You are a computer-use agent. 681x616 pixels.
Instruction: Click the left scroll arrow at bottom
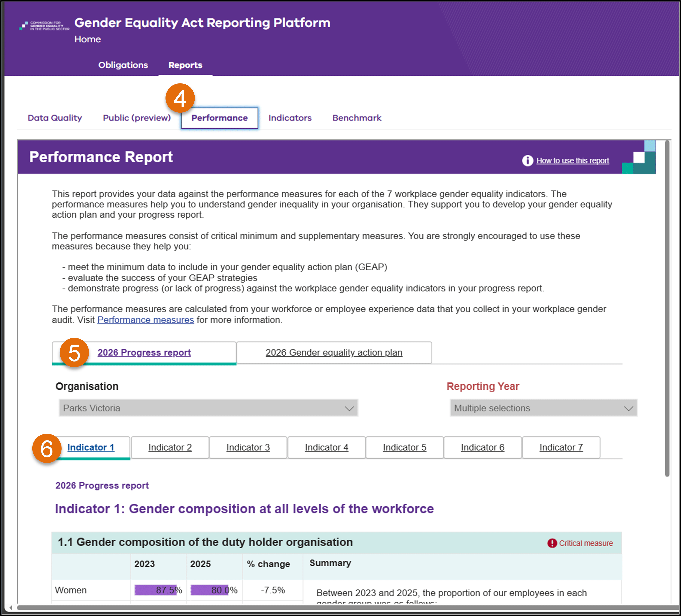click(10, 608)
